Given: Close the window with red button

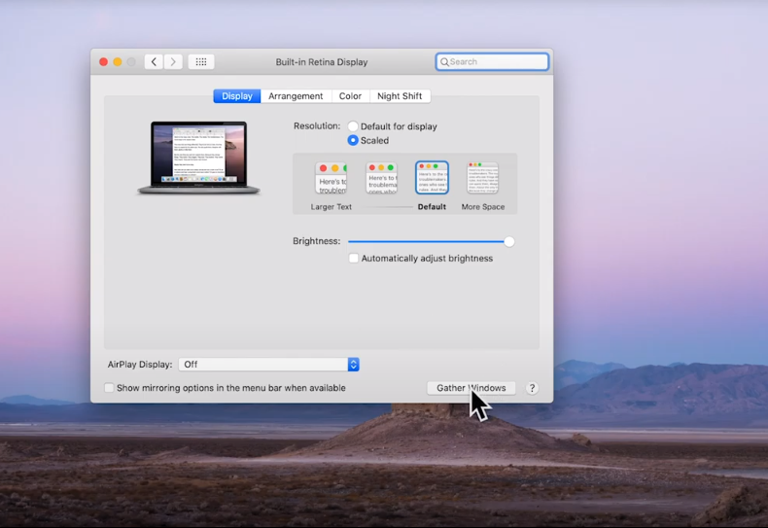Looking at the screenshot, I should coord(103,62).
